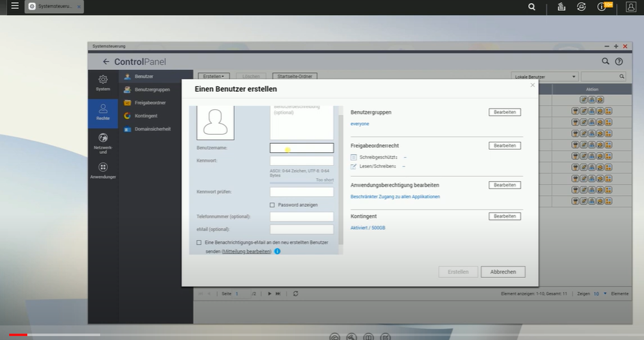Tick the notification e-mail checkbox
This screenshot has height=340, width=644.
click(199, 242)
